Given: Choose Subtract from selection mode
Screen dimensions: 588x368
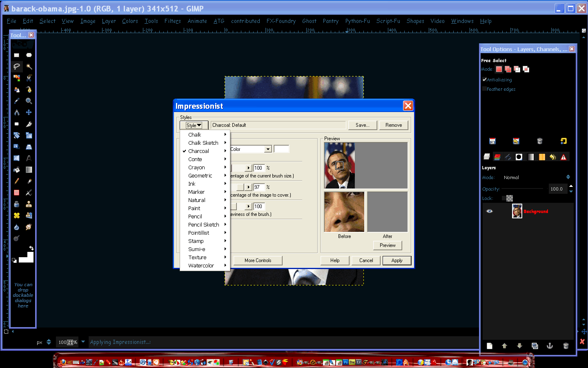Looking at the screenshot, I should 517,69.
